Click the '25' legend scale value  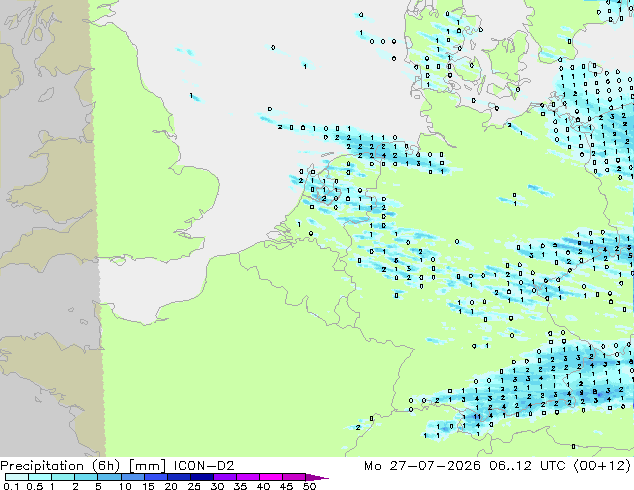tap(194, 486)
